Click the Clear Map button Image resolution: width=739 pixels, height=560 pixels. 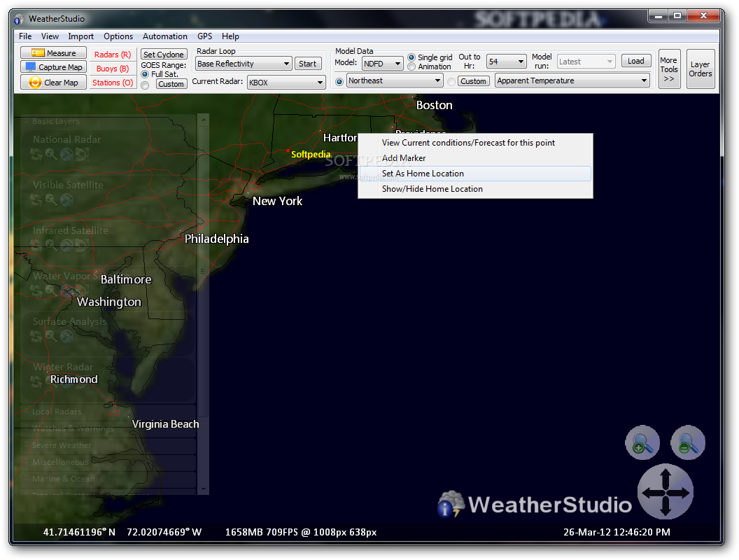(53, 83)
